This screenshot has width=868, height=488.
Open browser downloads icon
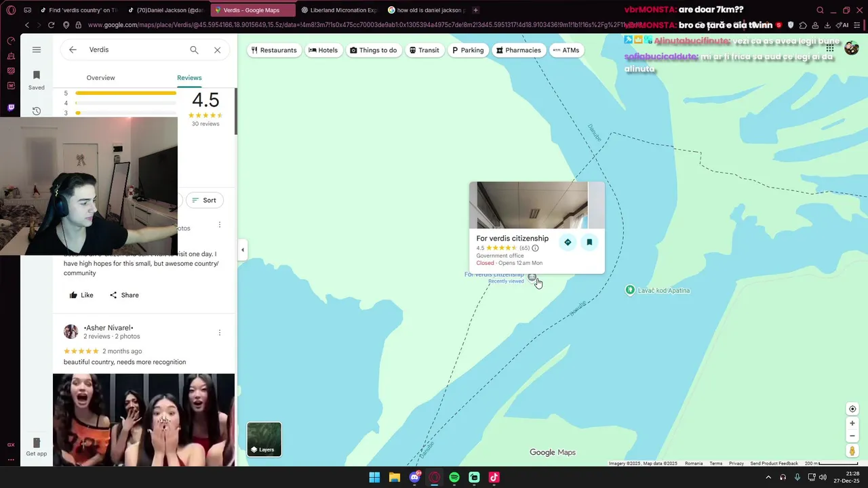point(827,25)
